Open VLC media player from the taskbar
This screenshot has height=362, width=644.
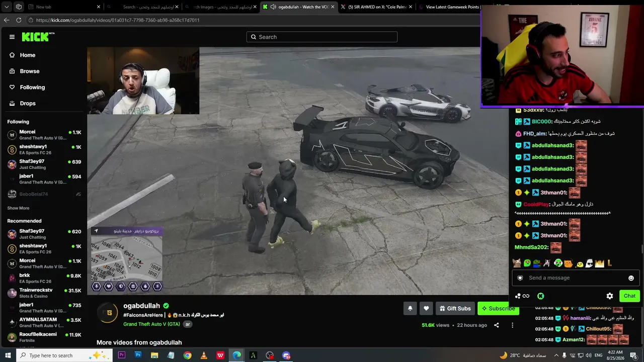click(204, 355)
